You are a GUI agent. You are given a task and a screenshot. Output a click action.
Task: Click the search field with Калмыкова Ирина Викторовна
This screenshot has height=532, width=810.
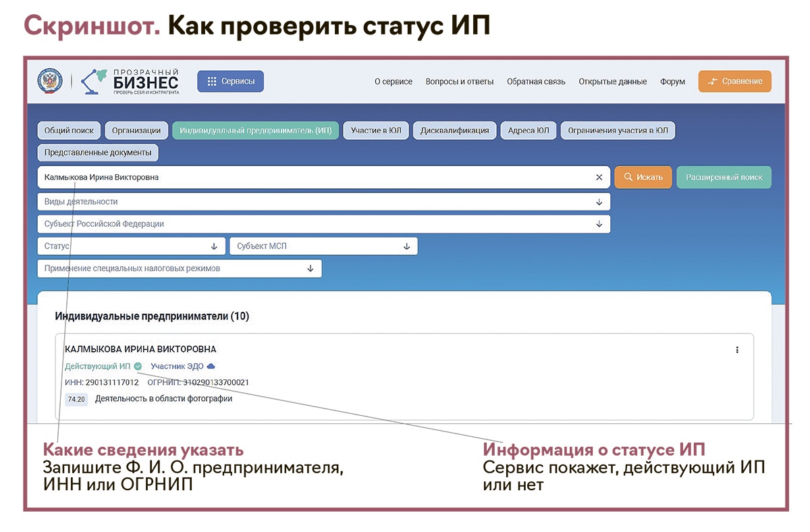[x=324, y=178]
